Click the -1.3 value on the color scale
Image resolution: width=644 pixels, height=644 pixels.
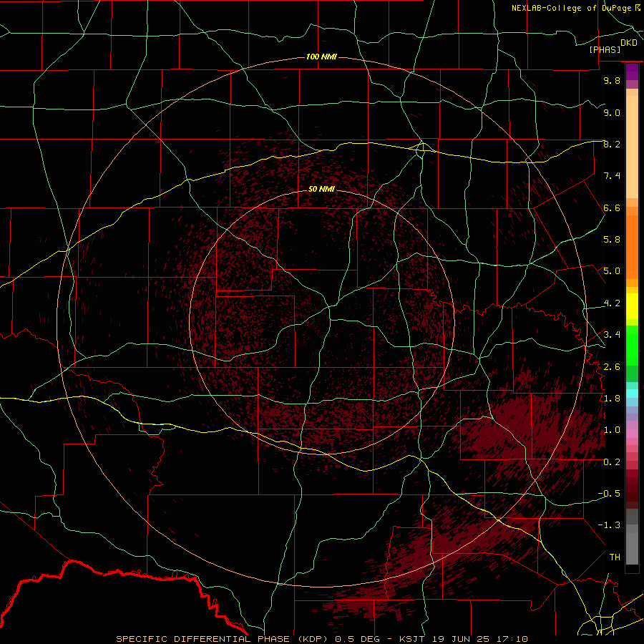(x=609, y=525)
